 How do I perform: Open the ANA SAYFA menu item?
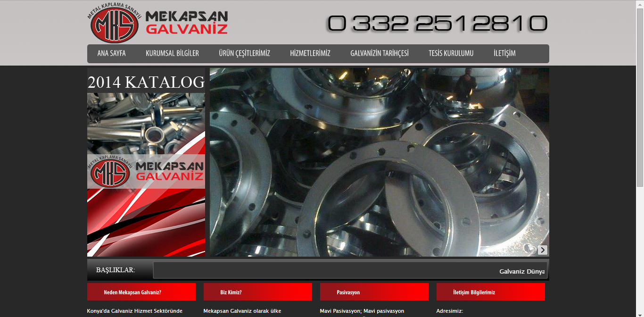(112, 53)
